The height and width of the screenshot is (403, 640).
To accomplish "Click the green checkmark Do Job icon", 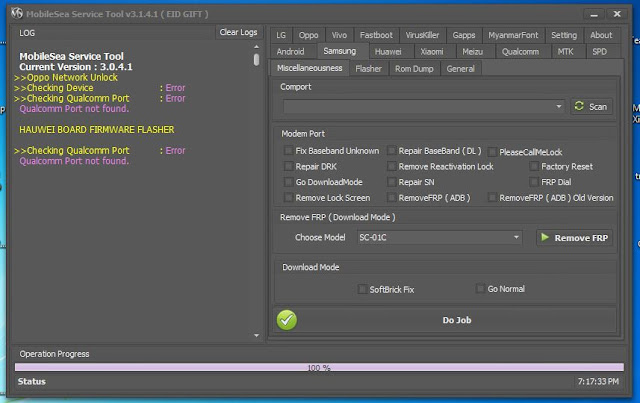I will pos(287,320).
